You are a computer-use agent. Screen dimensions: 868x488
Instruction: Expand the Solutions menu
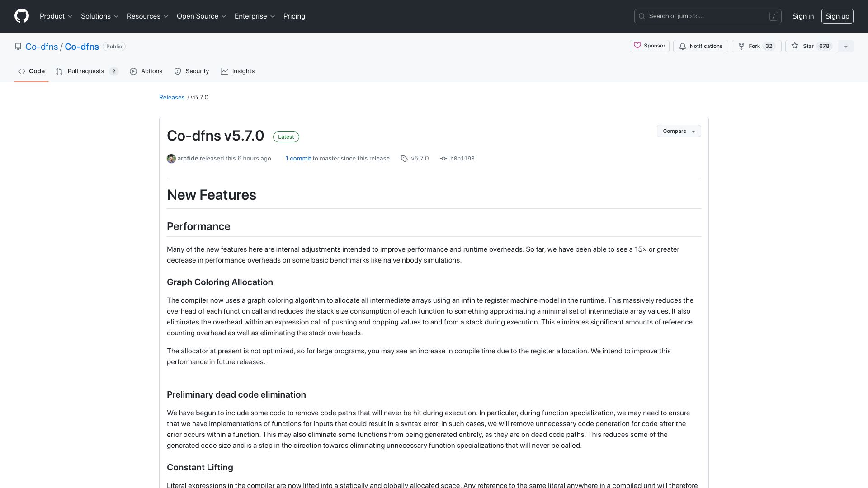(x=100, y=16)
